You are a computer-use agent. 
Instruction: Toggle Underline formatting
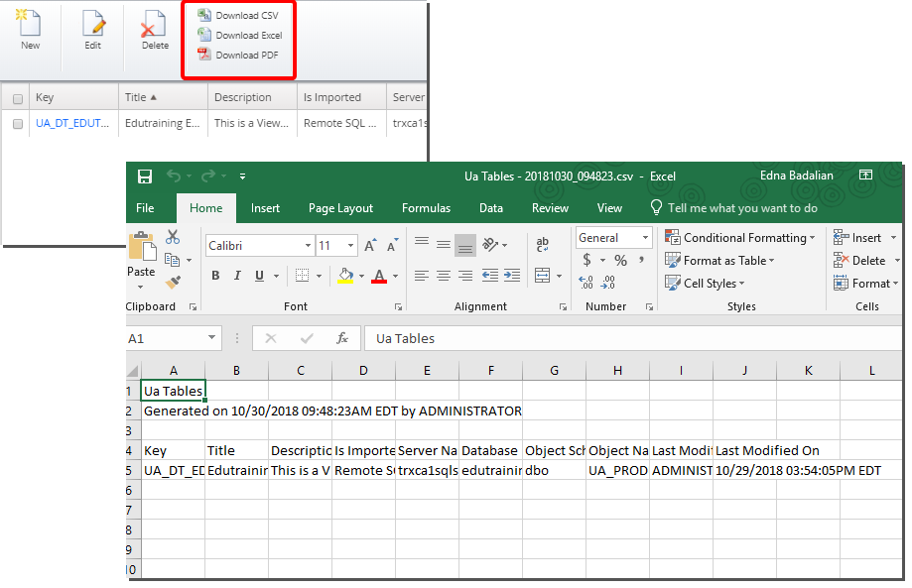click(259, 276)
